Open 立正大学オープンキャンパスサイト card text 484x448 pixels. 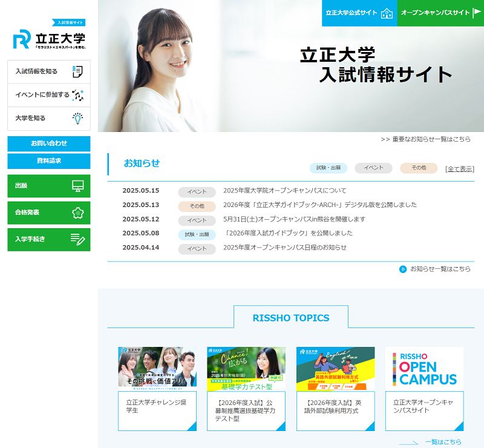pyautogui.click(x=423, y=407)
